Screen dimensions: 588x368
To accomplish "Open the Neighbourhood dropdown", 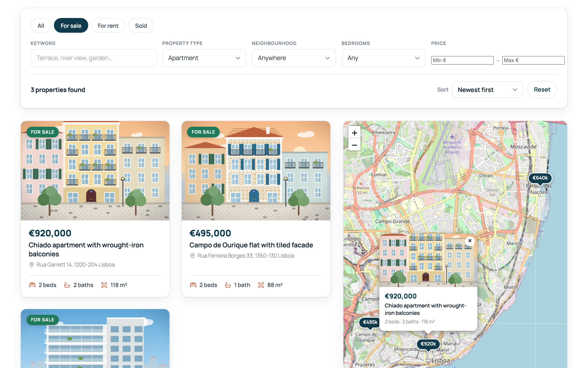I will point(294,58).
